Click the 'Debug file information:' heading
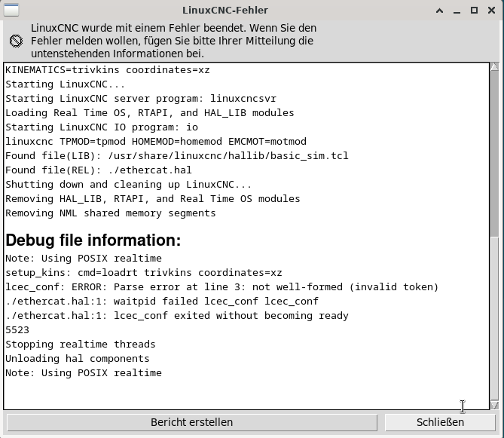Screen dimensions: 504x438 click(93, 240)
